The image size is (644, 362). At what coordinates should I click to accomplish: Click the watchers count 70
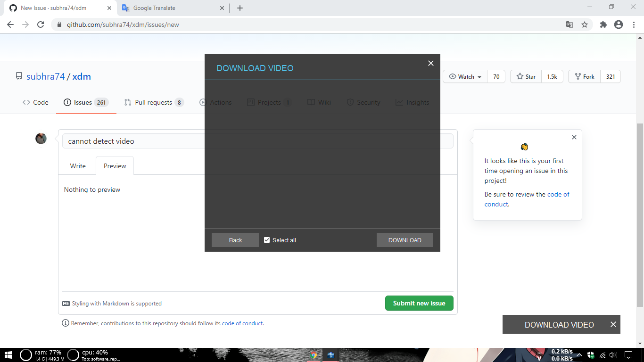click(x=496, y=76)
